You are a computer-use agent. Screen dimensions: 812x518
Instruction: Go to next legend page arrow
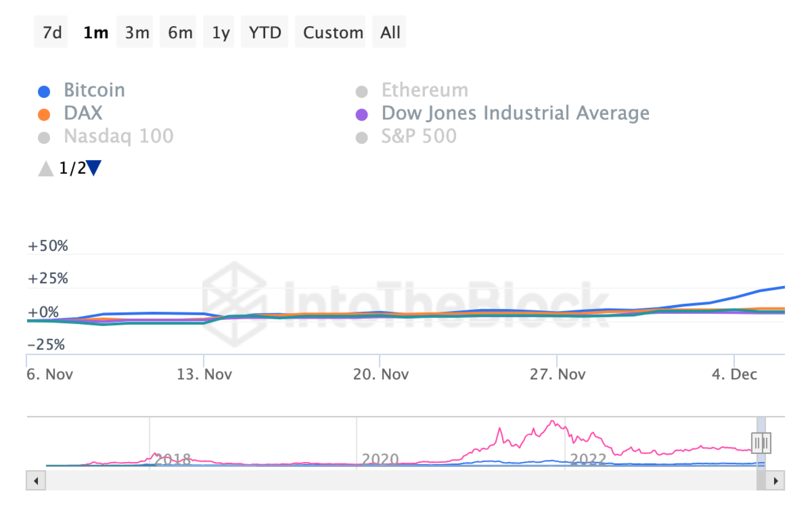click(94, 168)
